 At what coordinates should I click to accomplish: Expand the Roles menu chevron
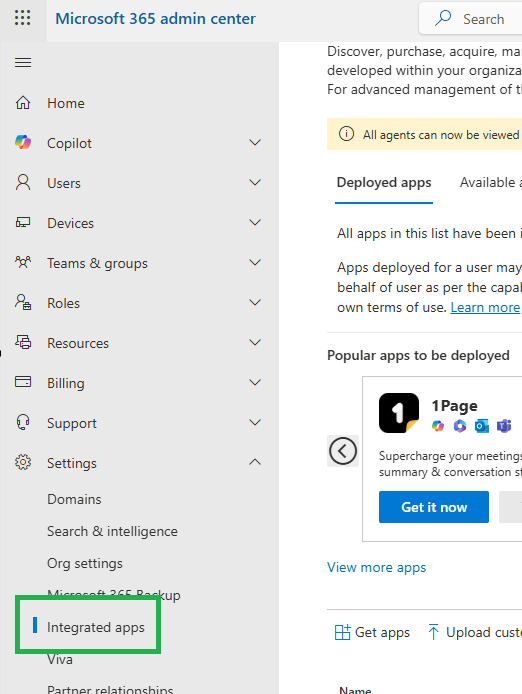point(255,302)
